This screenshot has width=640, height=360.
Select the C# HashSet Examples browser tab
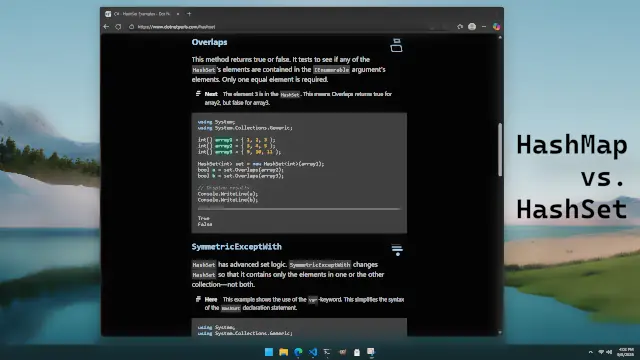coord(142,14)
